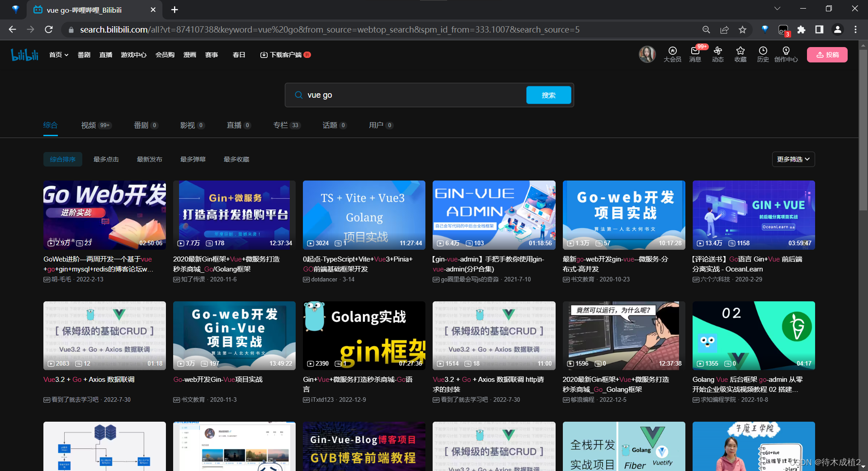Open the Chrome three-dot menu
This screenshot has height=471, width=868.
click(x=855, y=29)
